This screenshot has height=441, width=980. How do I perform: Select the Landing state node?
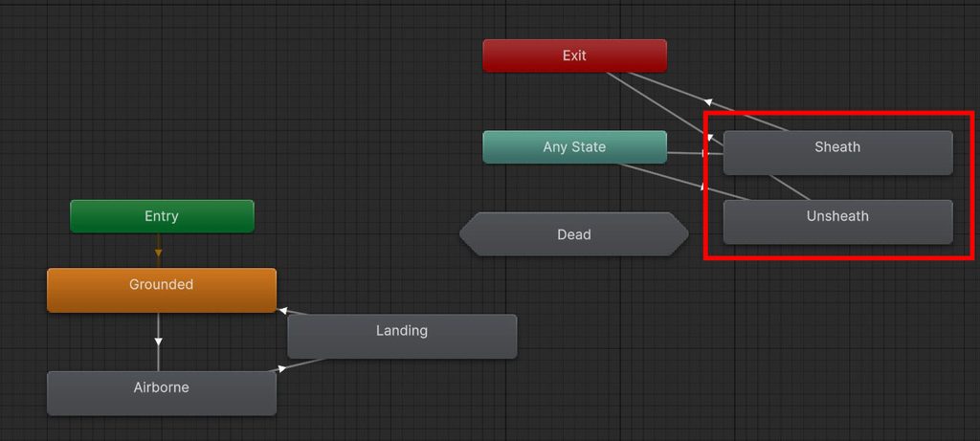click(x=402, y=336)
